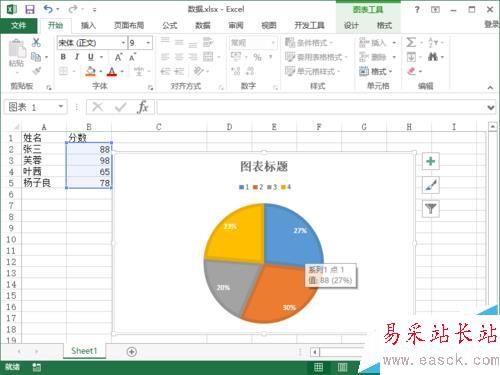Open Sort and Filter icon

click(x=433, y=43)
